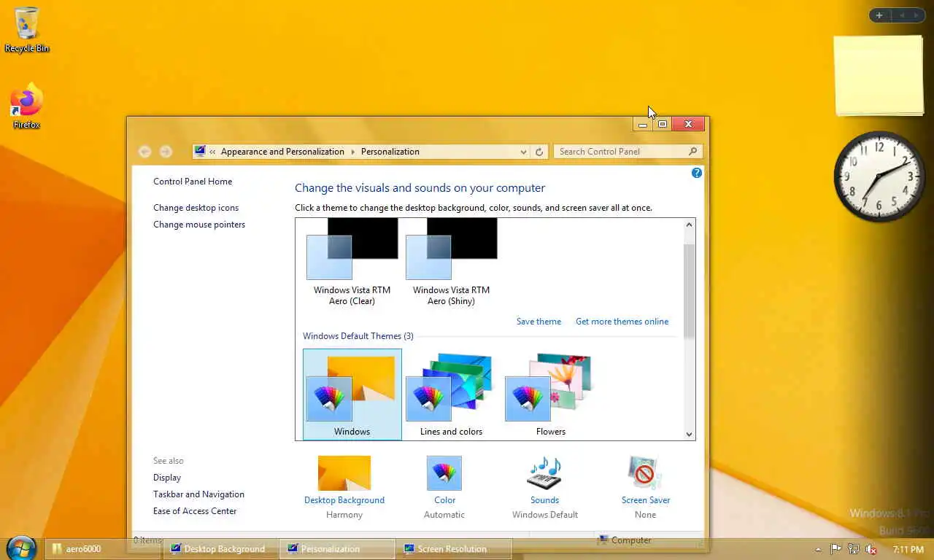
Task: Add a gadget with sidebar plus button
Action: click(x=879, y=15)
